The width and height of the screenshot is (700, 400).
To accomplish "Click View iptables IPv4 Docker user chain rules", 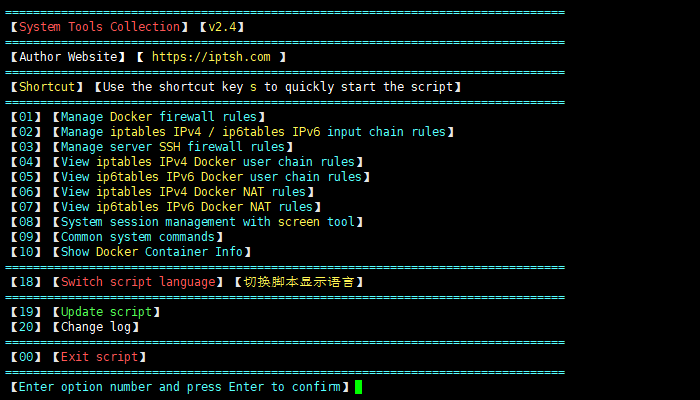I will pos(207,162).
